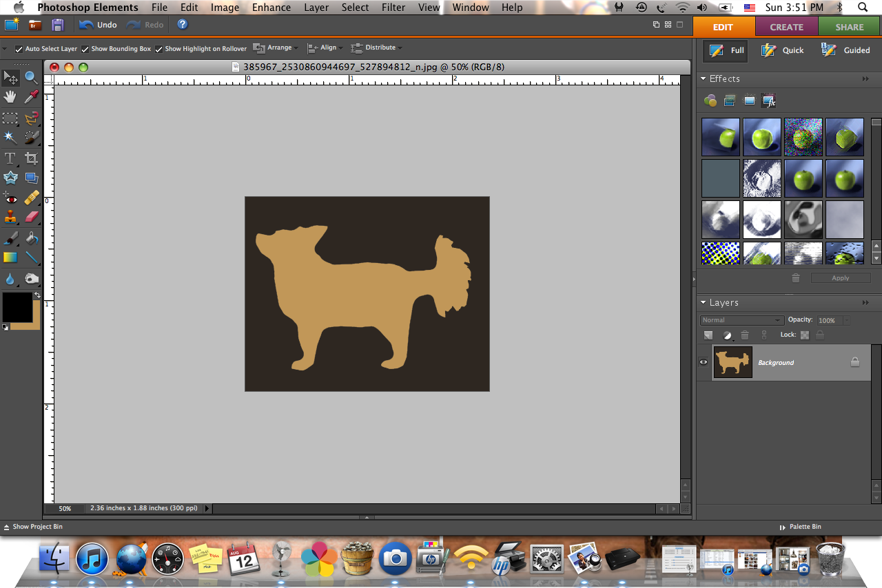Toggle Lock all padlock in Layers panel
The image size is (882, 588).
point(819,335)
